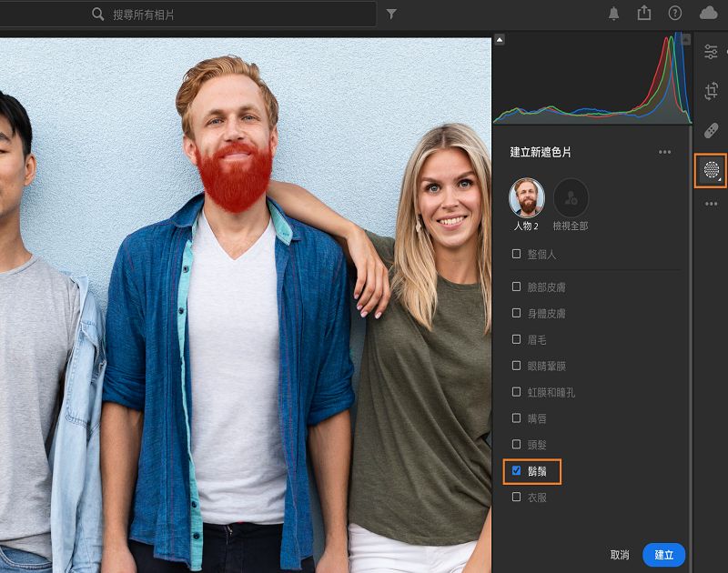Screen dimensions: 728x573
Task: Enable the 眼睛鞏膜 checkbox
Action: click(x=516, y=366)
